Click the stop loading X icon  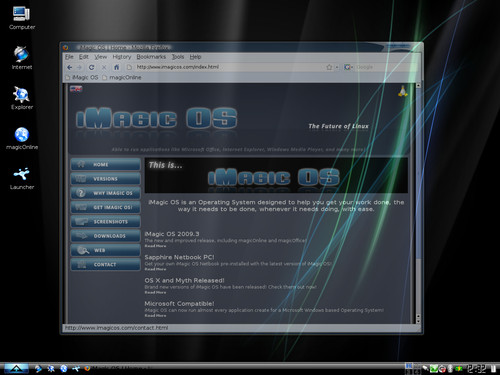[104, 67]
